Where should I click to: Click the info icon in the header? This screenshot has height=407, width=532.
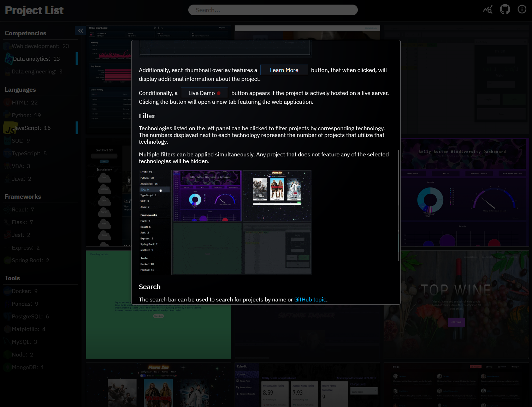[522, 10]
